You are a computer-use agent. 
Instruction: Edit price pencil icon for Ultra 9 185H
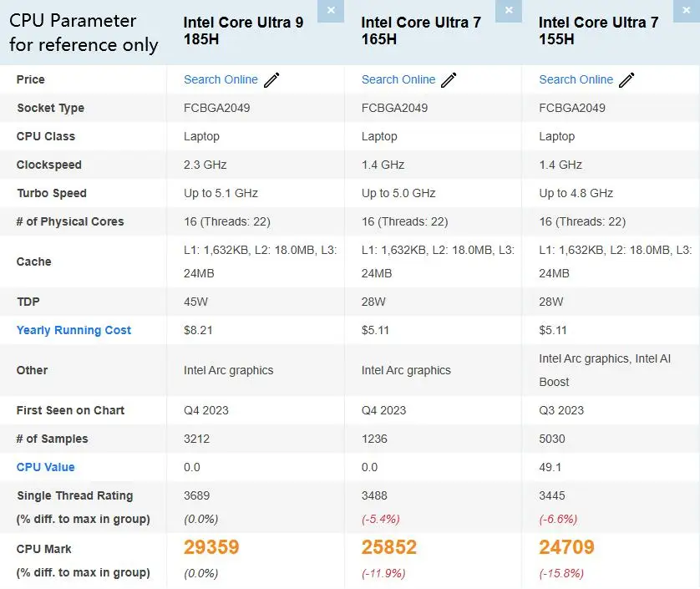271,80
